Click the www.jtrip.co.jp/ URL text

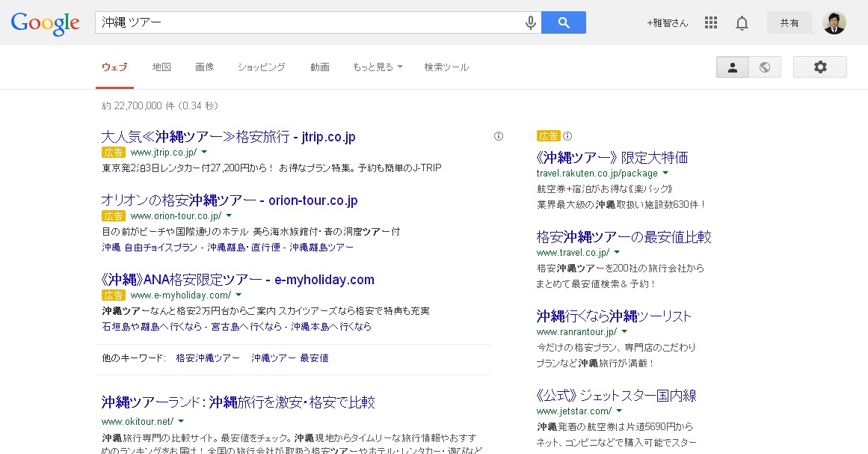pyautogui.click(x=163, y=153)
